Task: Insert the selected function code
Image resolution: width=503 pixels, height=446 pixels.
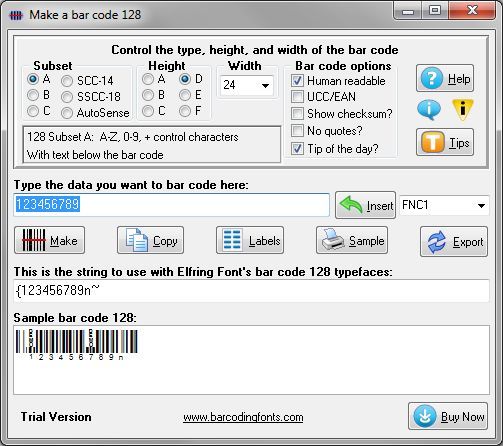Action: click(x=365, y=205)
